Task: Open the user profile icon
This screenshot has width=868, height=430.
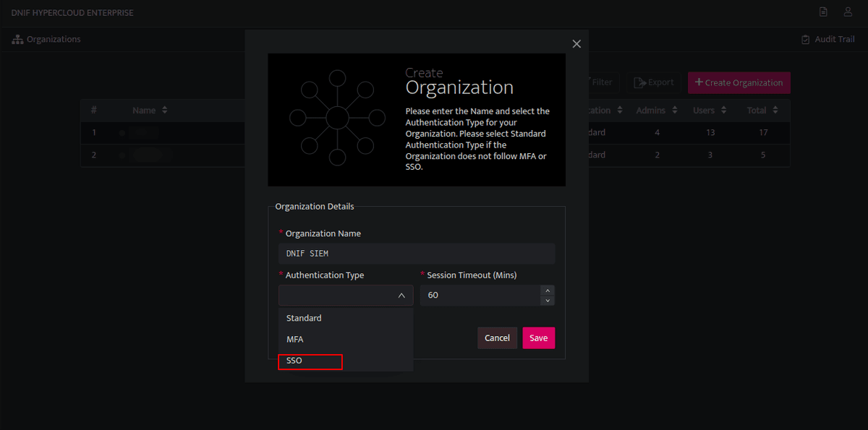Action: point(848,12)
